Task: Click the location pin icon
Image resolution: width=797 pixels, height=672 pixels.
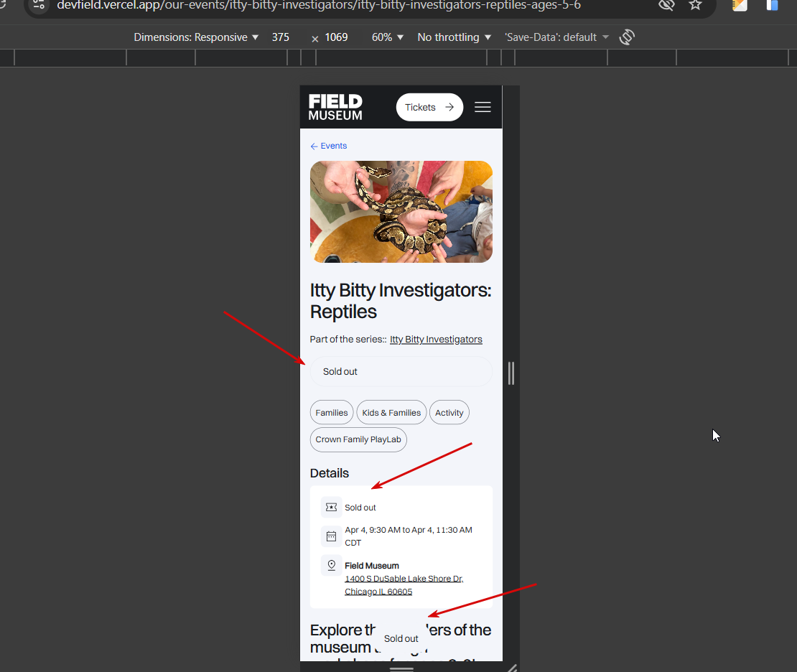Action: [332, 565]
